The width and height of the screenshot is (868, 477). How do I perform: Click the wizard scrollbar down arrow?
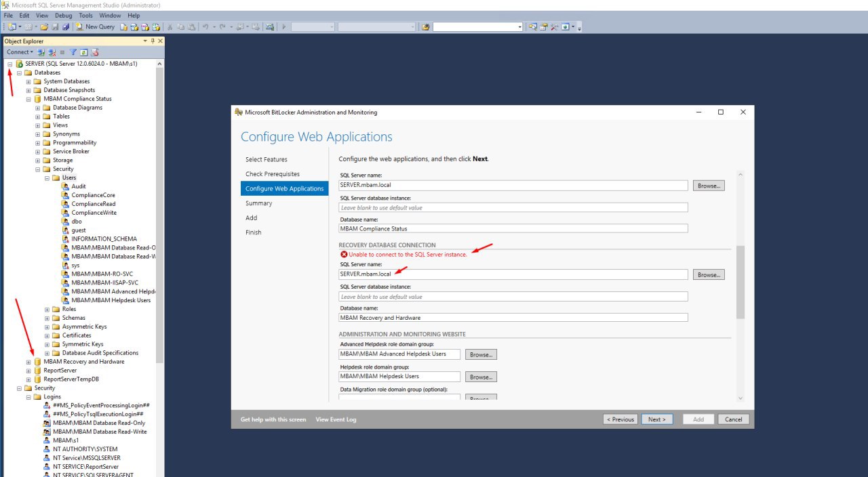(741, 398)
